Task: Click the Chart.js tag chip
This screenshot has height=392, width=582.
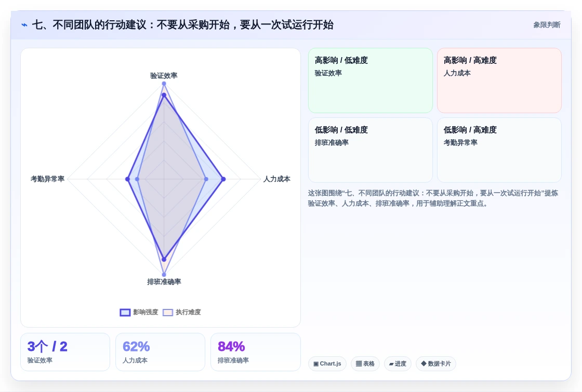Action: tap(327, 364)
